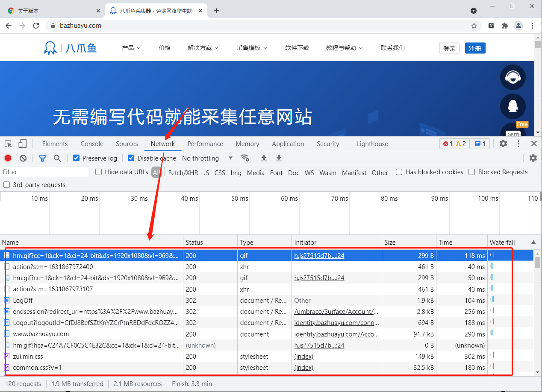Expand the 产品 menu

pos(131,48)
